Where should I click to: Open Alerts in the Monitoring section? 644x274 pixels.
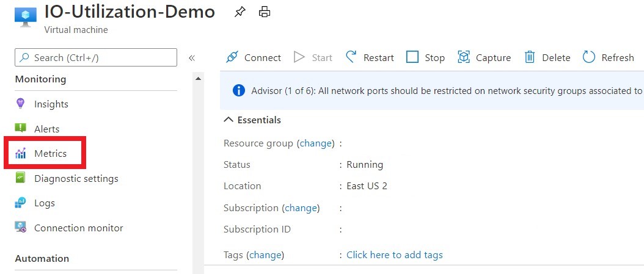[46, 129]
